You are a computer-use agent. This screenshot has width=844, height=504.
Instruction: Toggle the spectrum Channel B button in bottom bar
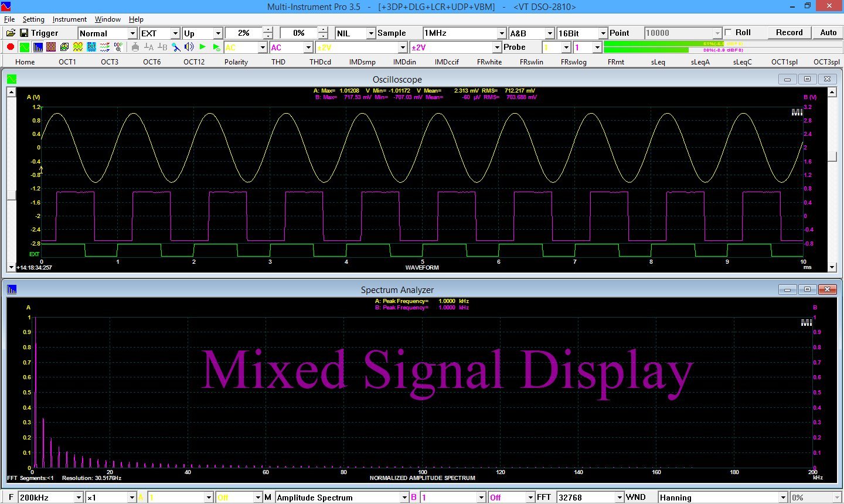[x=413, y=498]
